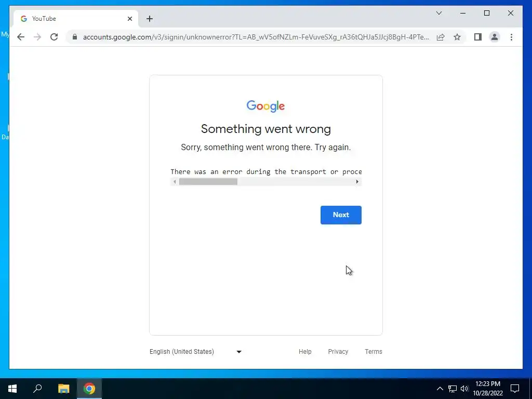Open a new tab with plus button
This screenshot has height=399, width=532.
pyautogui.click(x=150, y=19)
